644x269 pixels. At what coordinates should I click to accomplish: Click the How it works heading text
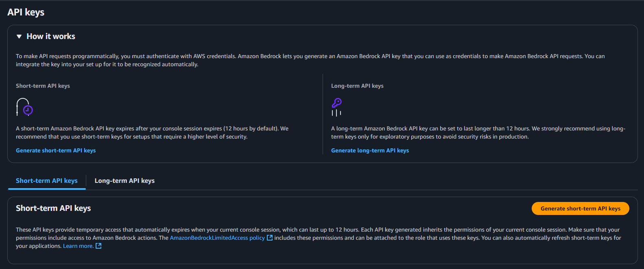coord(51,37)
